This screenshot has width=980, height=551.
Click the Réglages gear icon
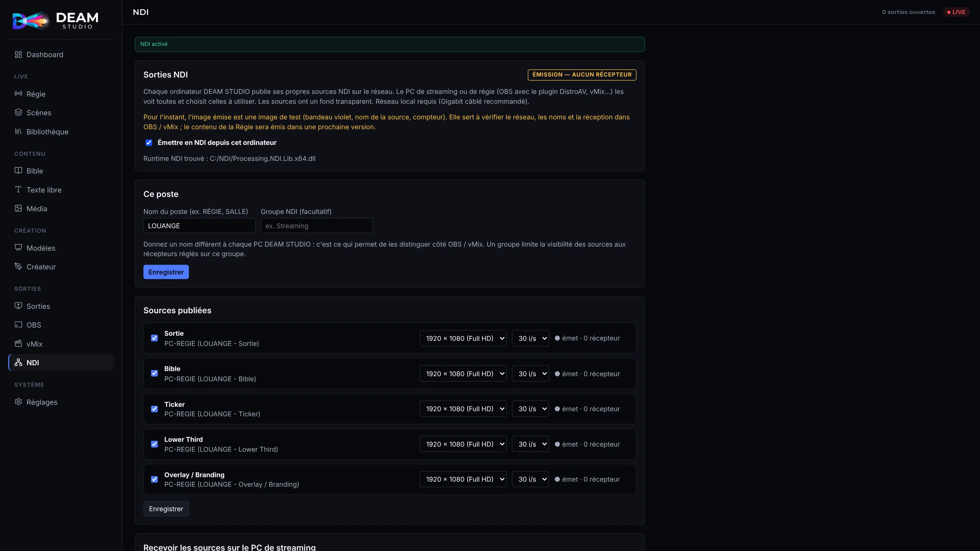click(18, 402)
